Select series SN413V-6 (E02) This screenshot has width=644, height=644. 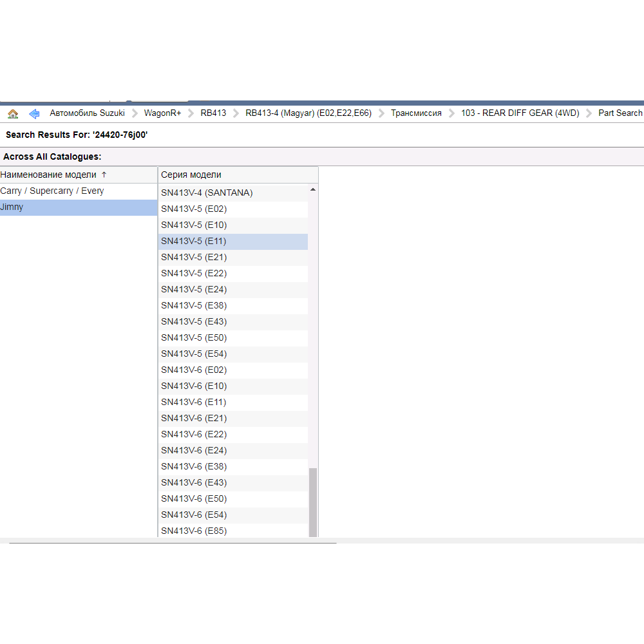(194, 370)
